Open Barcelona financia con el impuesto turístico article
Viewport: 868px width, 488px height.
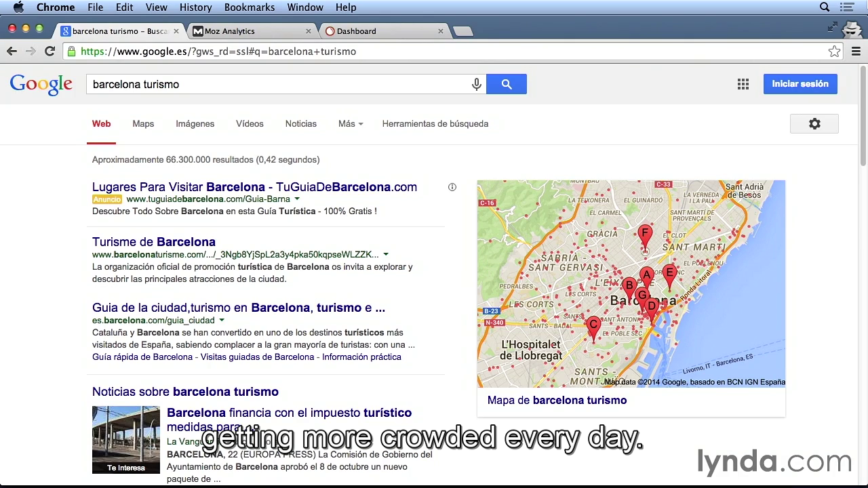click(x=289, y=420)
